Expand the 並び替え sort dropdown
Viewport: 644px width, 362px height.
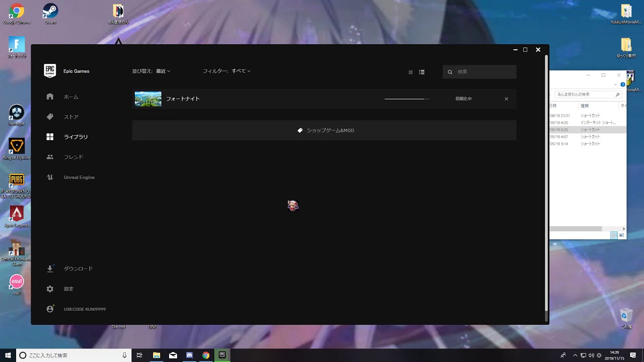151,71
